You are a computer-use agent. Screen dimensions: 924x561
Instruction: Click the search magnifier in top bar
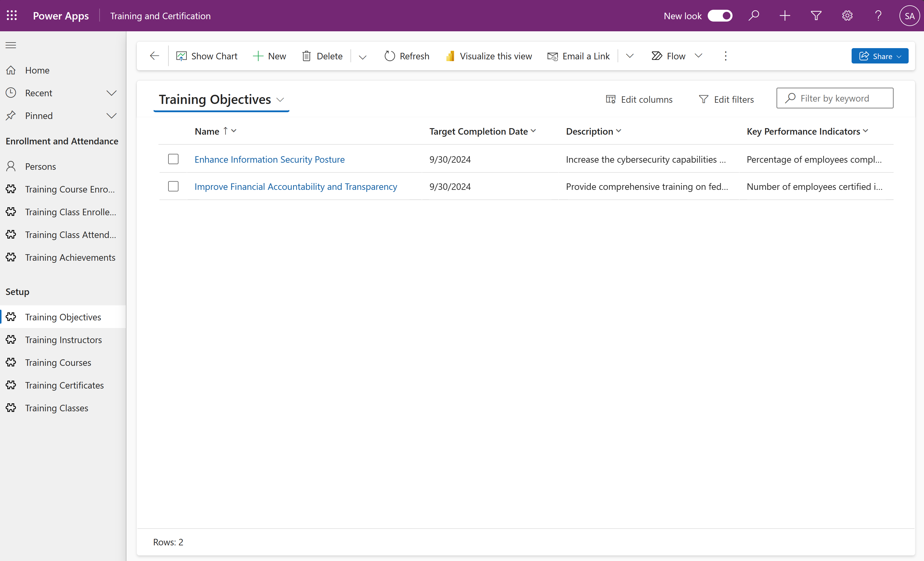pyautogui.click(x=754, y=16)
